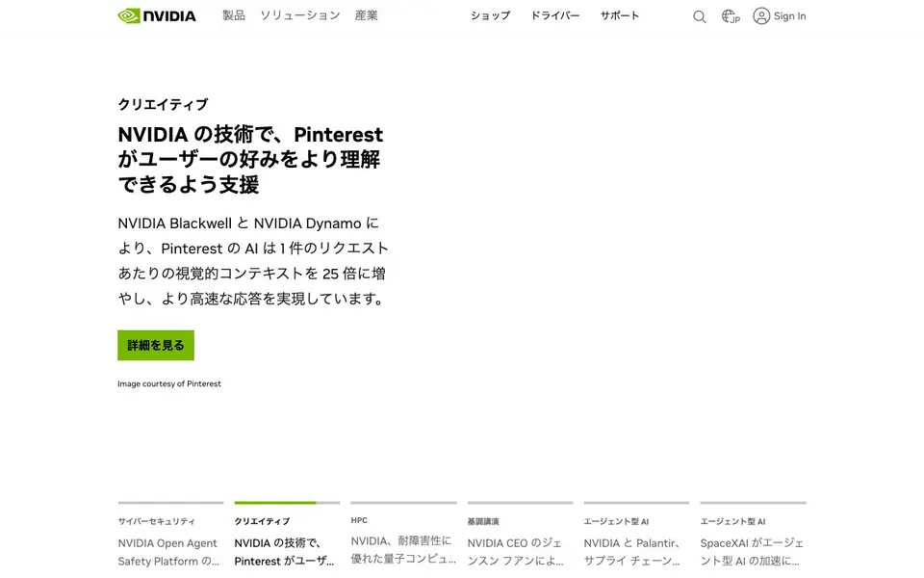Open the ソリューション menu
Screen dimensions: 924x578
300,15
